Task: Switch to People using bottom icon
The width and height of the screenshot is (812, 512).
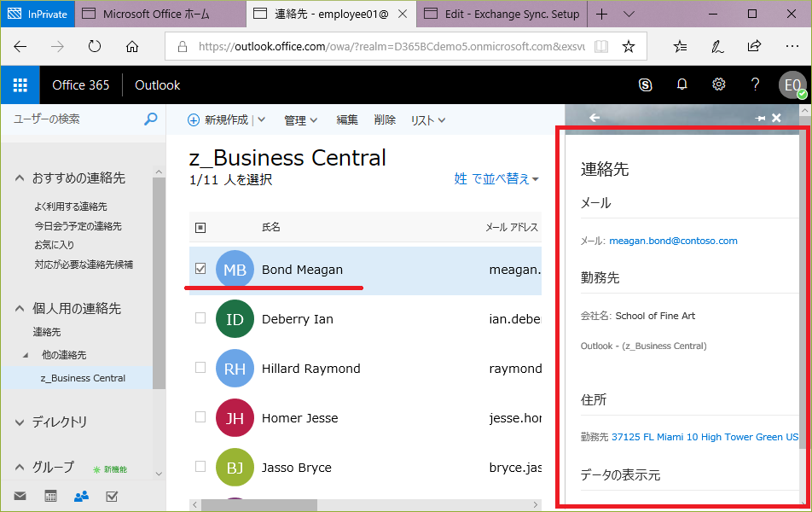Action: tap(81, 497)
